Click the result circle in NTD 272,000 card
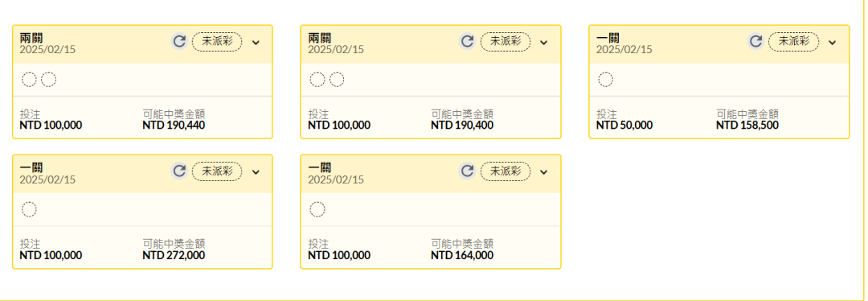 click(x=30, y=209)
